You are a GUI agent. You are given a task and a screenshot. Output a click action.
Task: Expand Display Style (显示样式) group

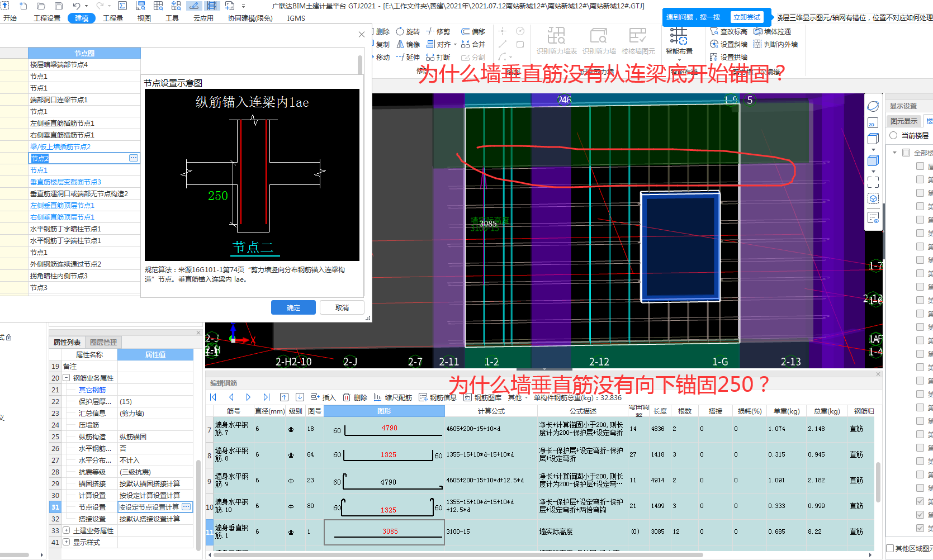[x=66, y=542]
